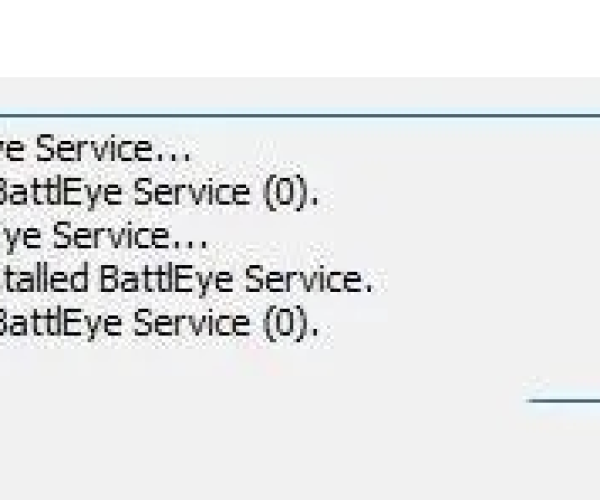Viewport: 600px width, 500px height.
Task: Click the "(0)." code in the last line
Action: 292,323
